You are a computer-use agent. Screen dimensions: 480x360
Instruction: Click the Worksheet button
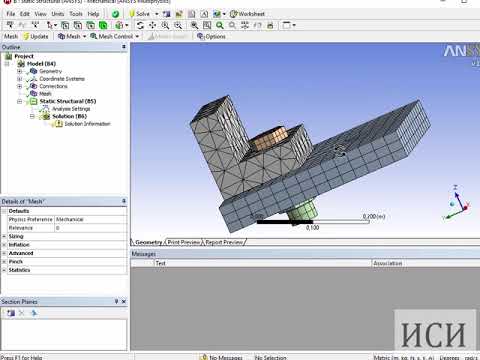pos(247,14)
